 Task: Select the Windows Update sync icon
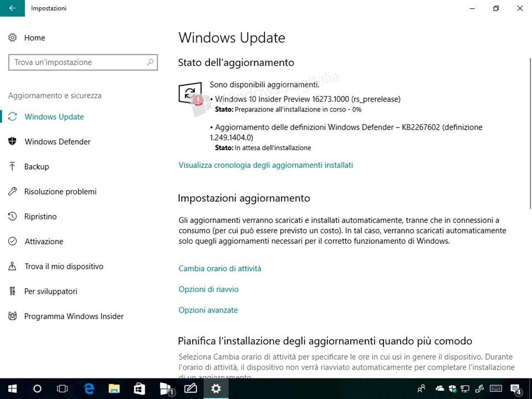pyautogui.click(x=13, y=117)
